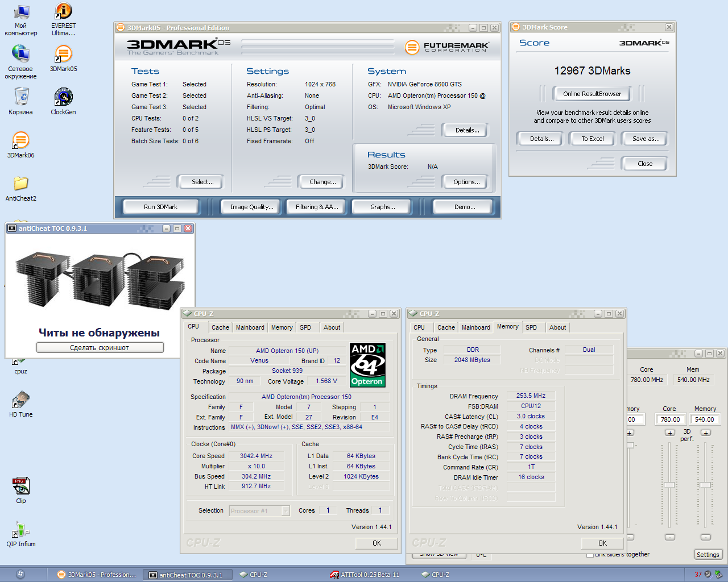Click the To Excel button
Image resolution: width=728 pixels, height=582 pixels.
[x=593, y=139]
